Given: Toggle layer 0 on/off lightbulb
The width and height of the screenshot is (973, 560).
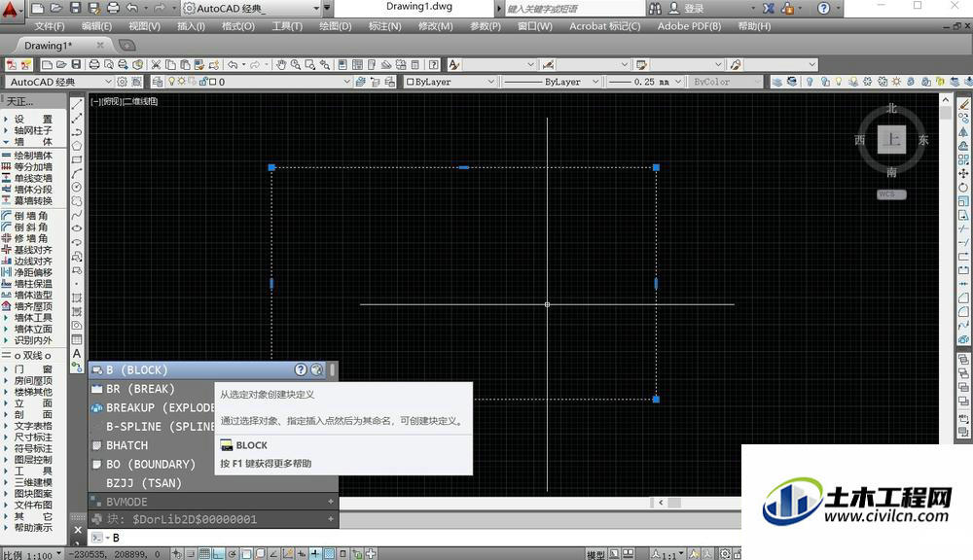Looking at the screenshot, I should coord(171,82).
